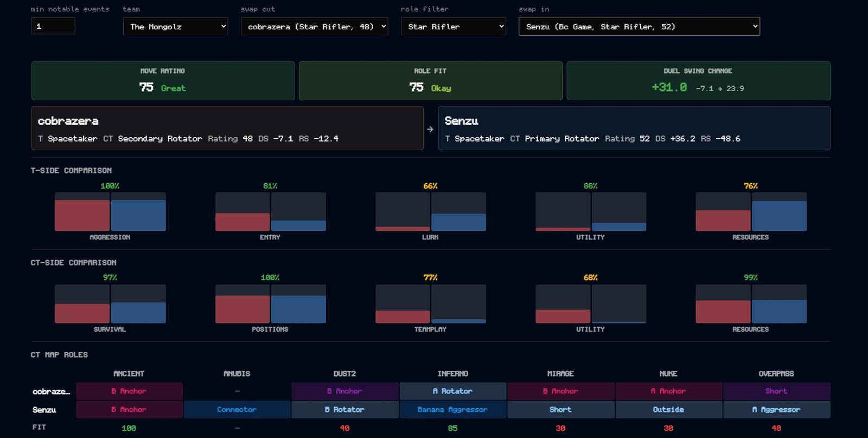Image resolution: width=868 pixels, height=438 pixels.
Task: Click the CT-side Teamplay red bar
Action: (x=403, y=317)
